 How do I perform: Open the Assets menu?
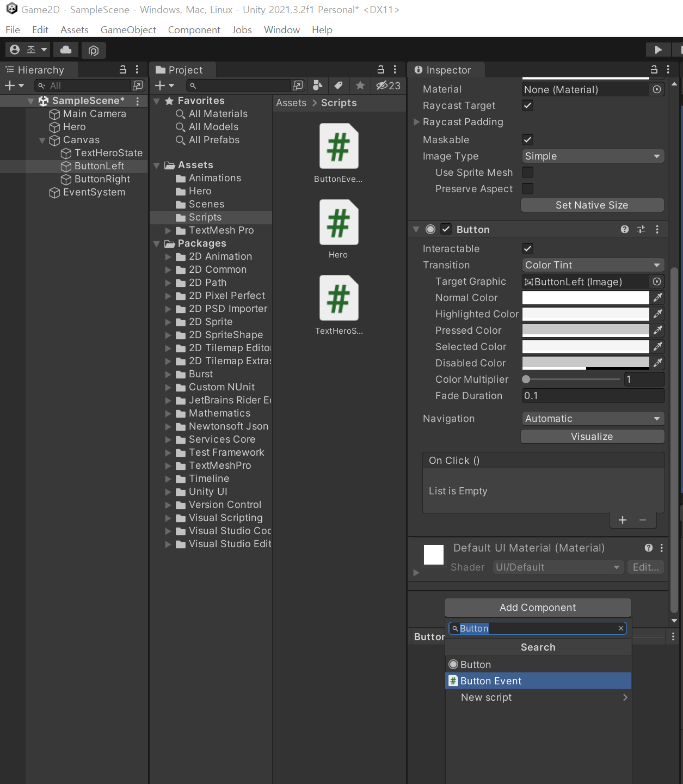point(75,30)
